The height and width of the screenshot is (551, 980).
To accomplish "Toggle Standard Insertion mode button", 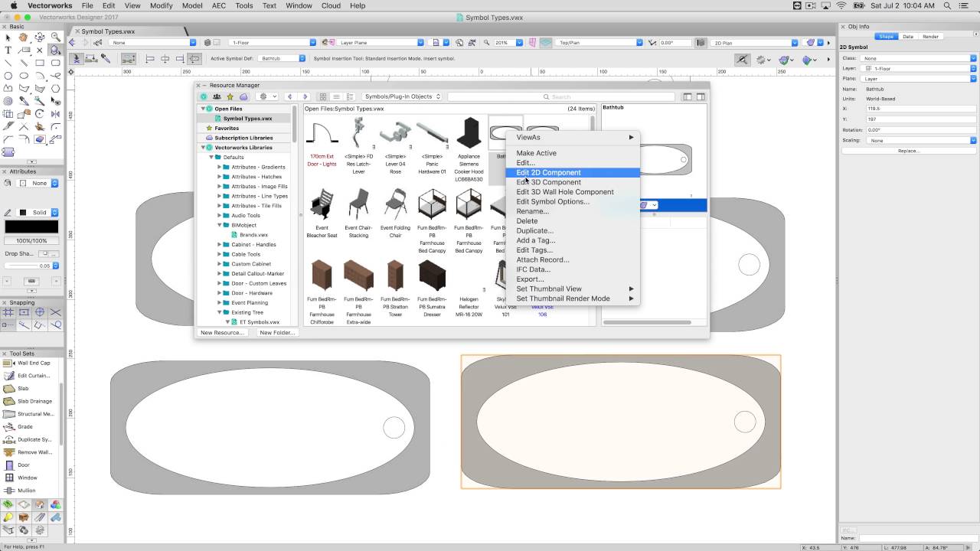I will [77, 59].
